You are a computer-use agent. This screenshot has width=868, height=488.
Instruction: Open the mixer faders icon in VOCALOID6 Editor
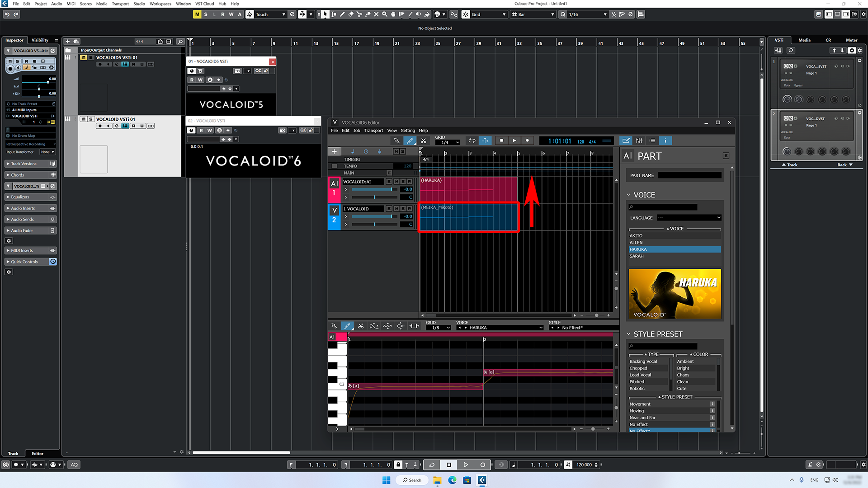tap(639, 141)
